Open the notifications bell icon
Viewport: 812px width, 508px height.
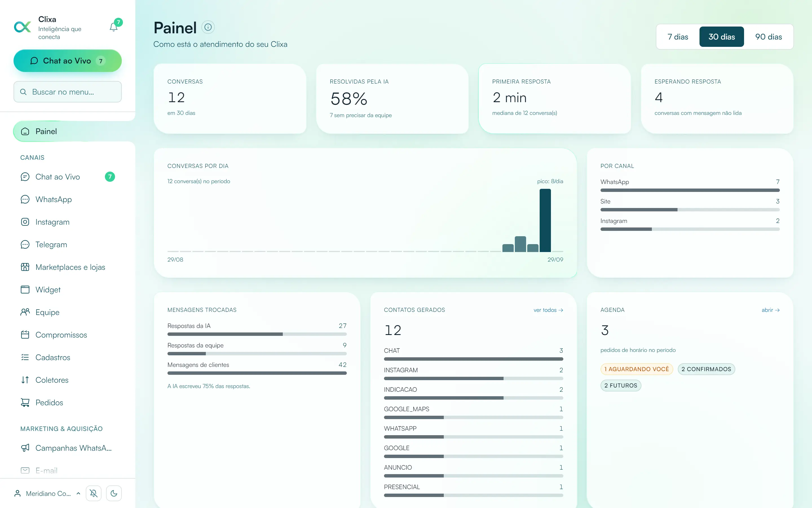[x=114, y=27]
